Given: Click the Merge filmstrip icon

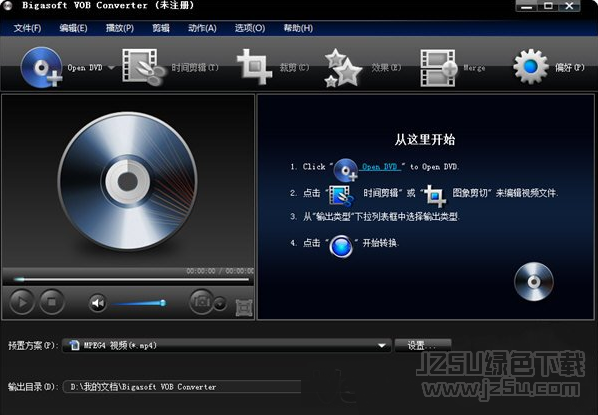Looking at the screenshot, I should 439,68.
